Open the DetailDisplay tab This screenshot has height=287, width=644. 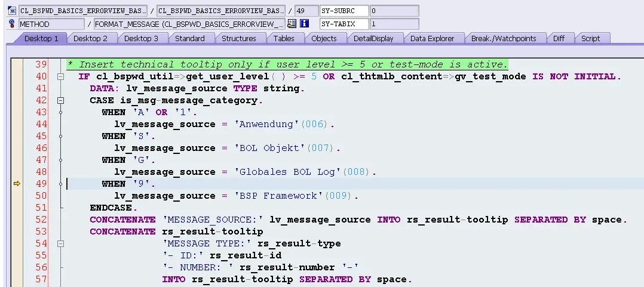[x=373, y=39]
